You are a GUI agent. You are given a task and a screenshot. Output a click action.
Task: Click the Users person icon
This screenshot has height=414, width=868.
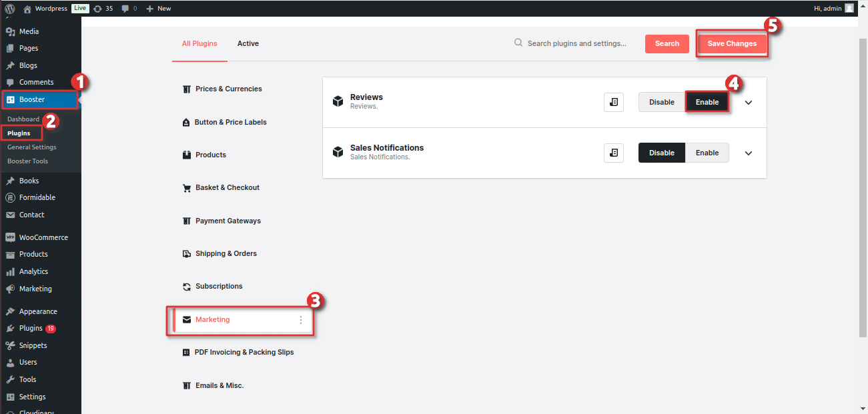[x=10, y=362]
